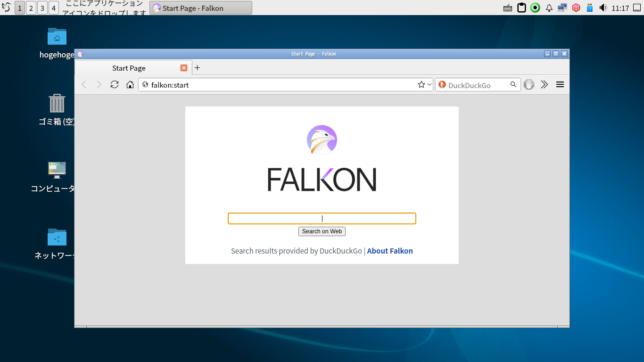Screen dimensions: 644x362
Task: Switch to workspace 1
Action: (x=20, y=8)
